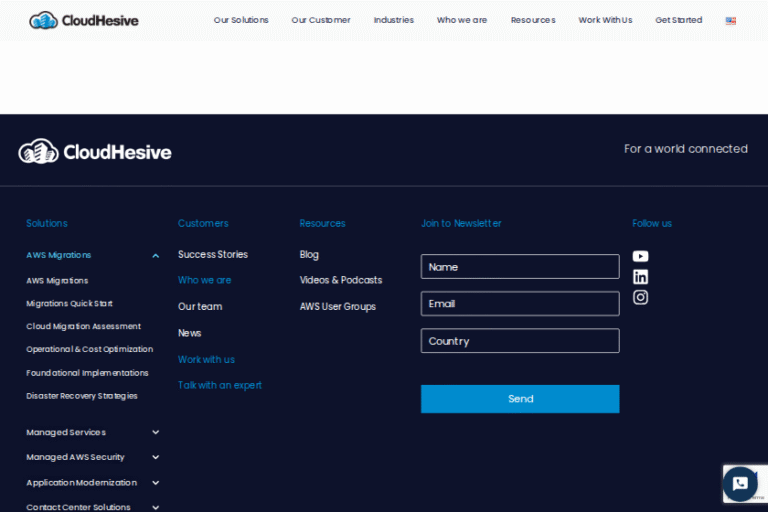Open the Success Stories link

click(213, 255)
